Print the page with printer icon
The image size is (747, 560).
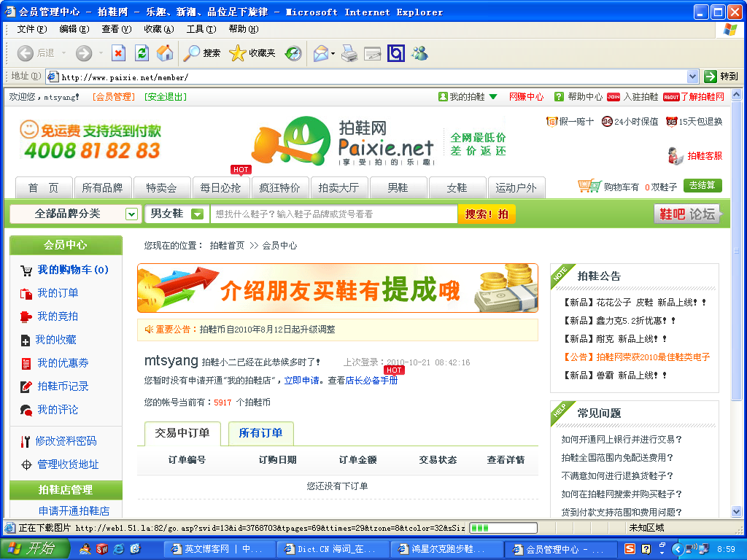point(349,52)
